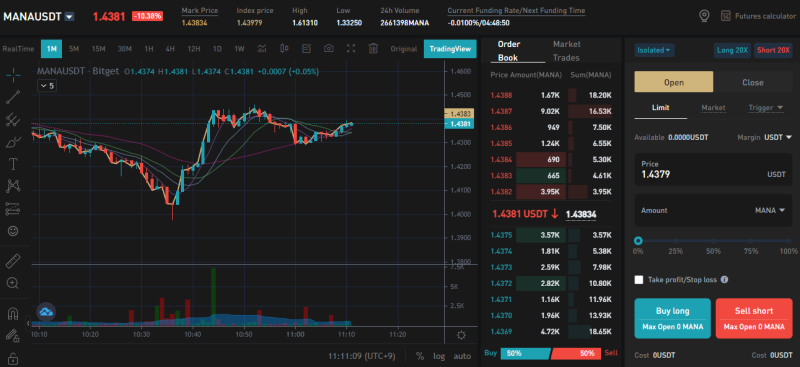The height and width of the screenshot is (367, 800).
Task: Enter fullscreen chart mode
Action: click(x=351, y=48)
